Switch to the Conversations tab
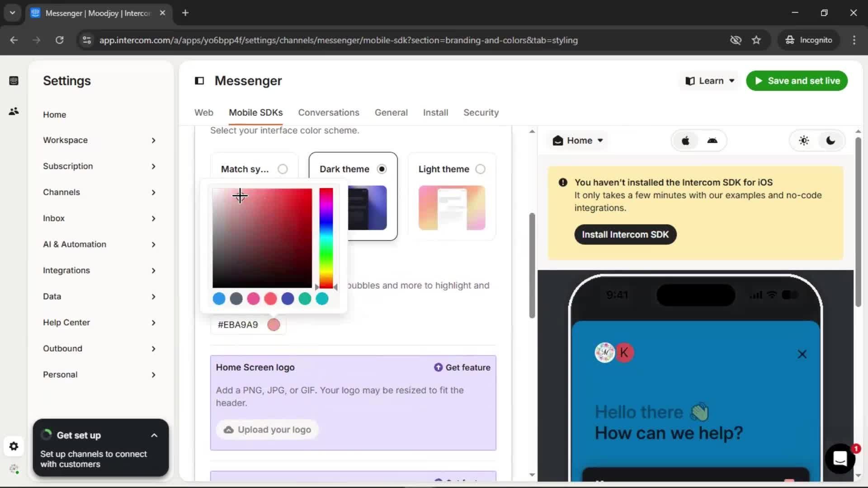The width and height of the screenshot is (868, 488). [329, 113]
